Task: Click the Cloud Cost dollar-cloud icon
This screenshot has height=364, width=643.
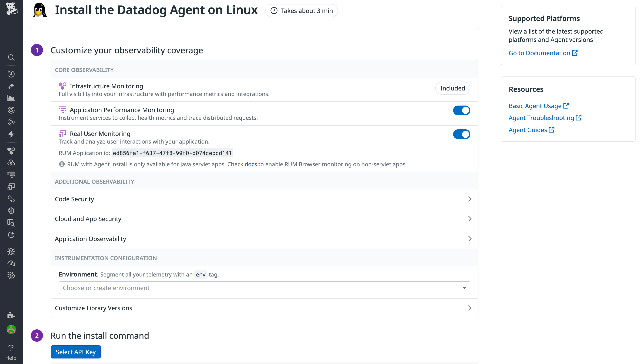Action: pyautogui.click(x=11, y=163)
